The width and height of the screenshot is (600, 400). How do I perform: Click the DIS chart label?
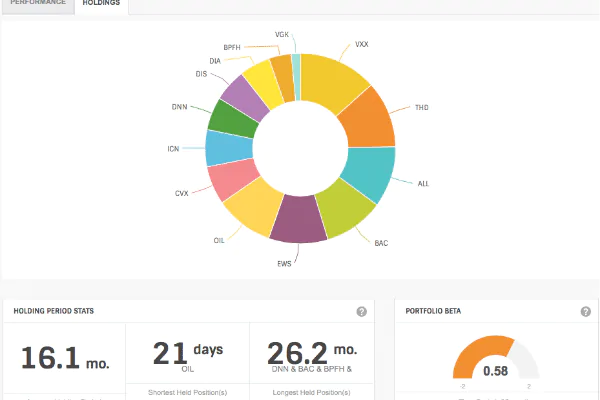pyautogui.click(x=201, y=74)
